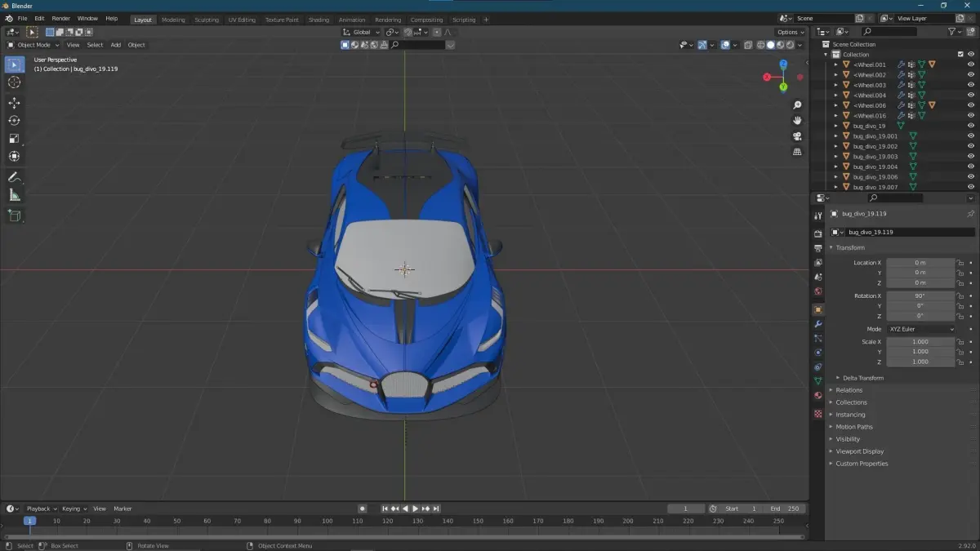The width and height of the screenshot is (980, 551).
Task: Hide <Wheel.004 with its eye icon
Action: (x=971, y=96)
